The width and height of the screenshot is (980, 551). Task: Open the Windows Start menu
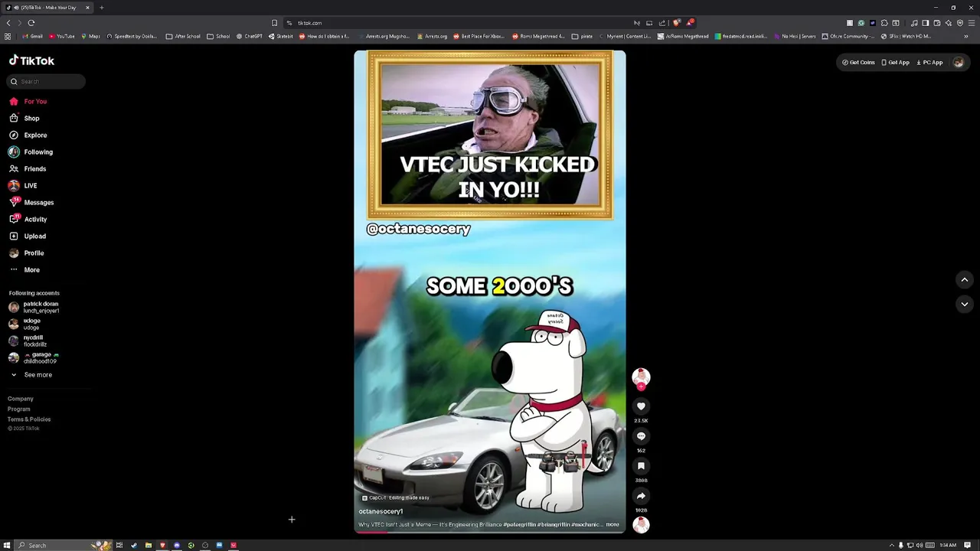8,545
